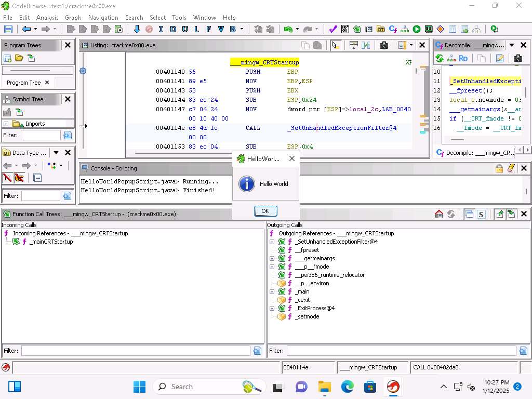532x399 pixels.
Task: Click the Save icon in main toolbar
Action: [8, 30]
